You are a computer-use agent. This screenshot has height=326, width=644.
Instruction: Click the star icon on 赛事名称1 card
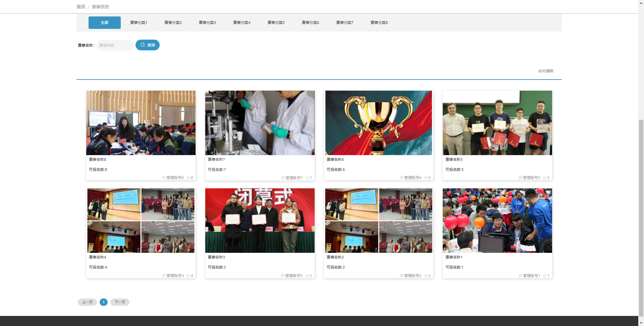point(545,276)
